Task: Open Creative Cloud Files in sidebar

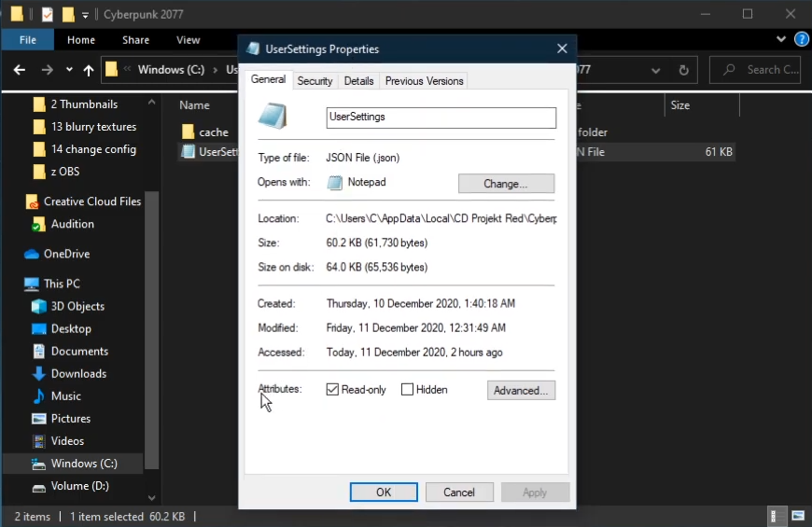Action: 91,201
